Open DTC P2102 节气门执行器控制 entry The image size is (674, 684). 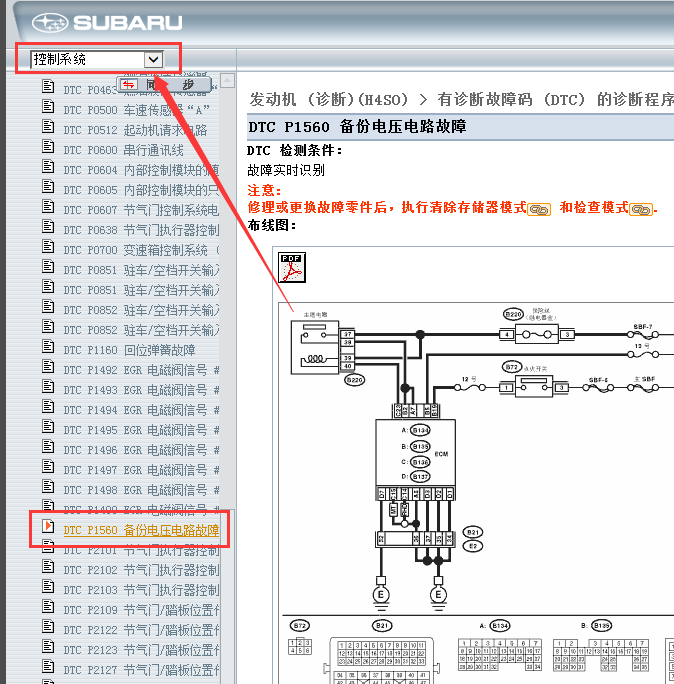point(141,571)
